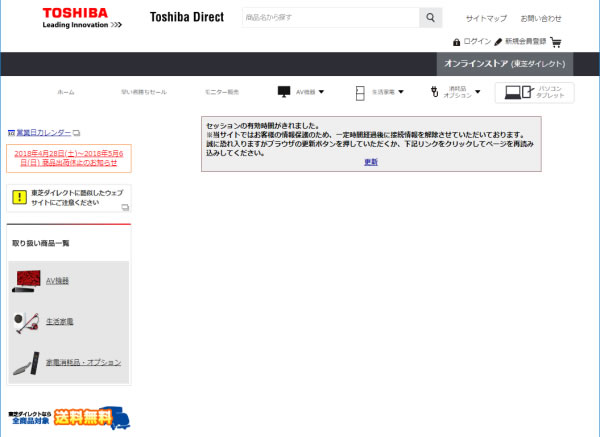Click the TOSHIBA Leading Innovation logo
This screenshot has height=437, width=600.
(82, 18)
